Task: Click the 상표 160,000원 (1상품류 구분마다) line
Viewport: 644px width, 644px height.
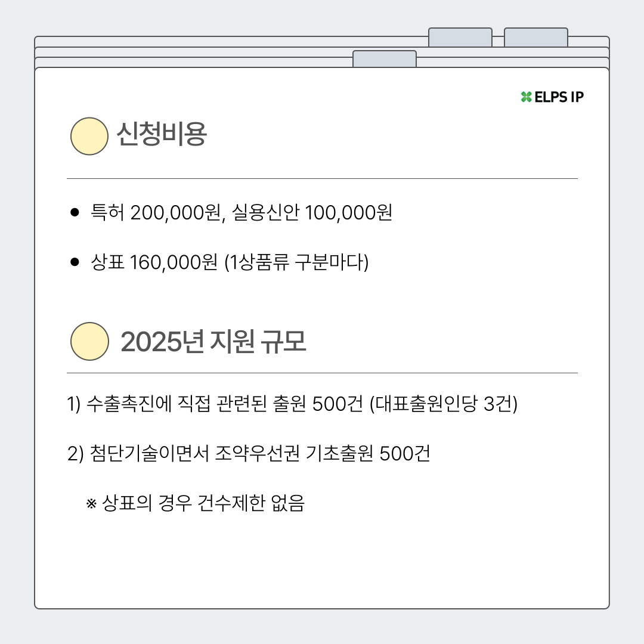Action: (230, 262)
